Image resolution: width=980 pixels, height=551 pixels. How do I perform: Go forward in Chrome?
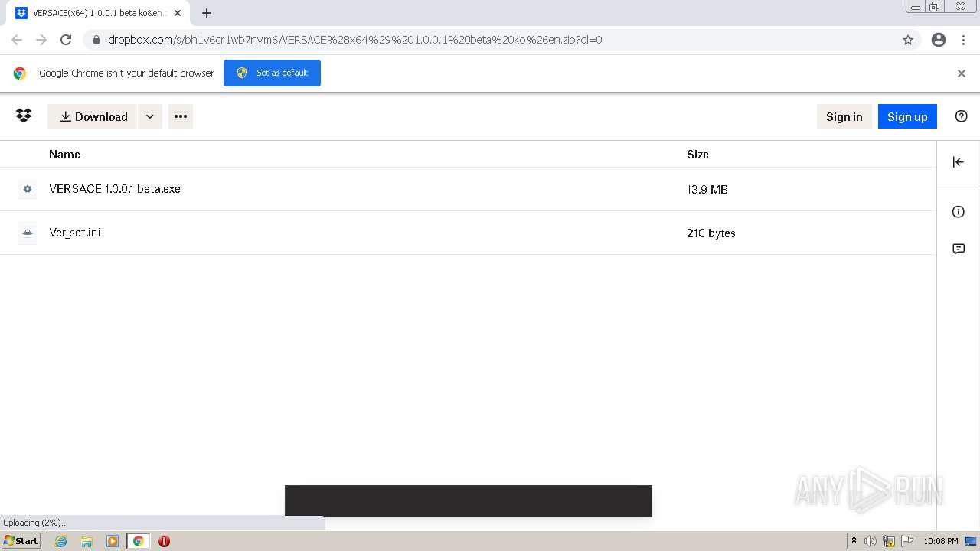coord(41,40)
